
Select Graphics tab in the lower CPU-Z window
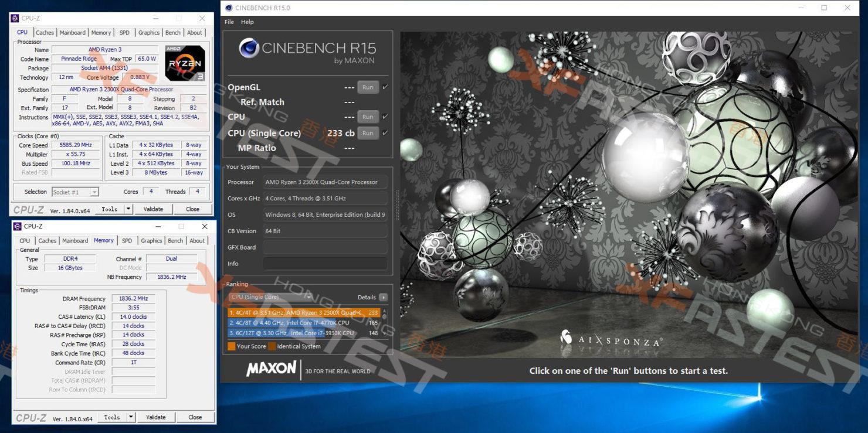tap(151, 241)
